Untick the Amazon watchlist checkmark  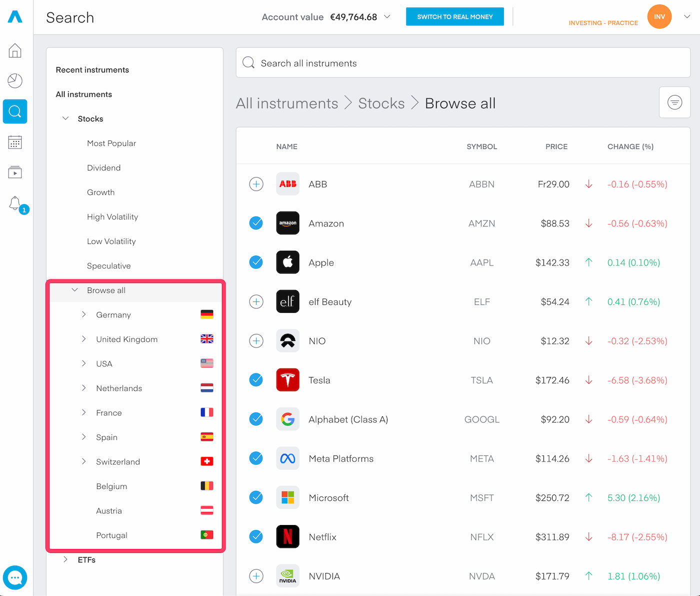click(256, 223)
